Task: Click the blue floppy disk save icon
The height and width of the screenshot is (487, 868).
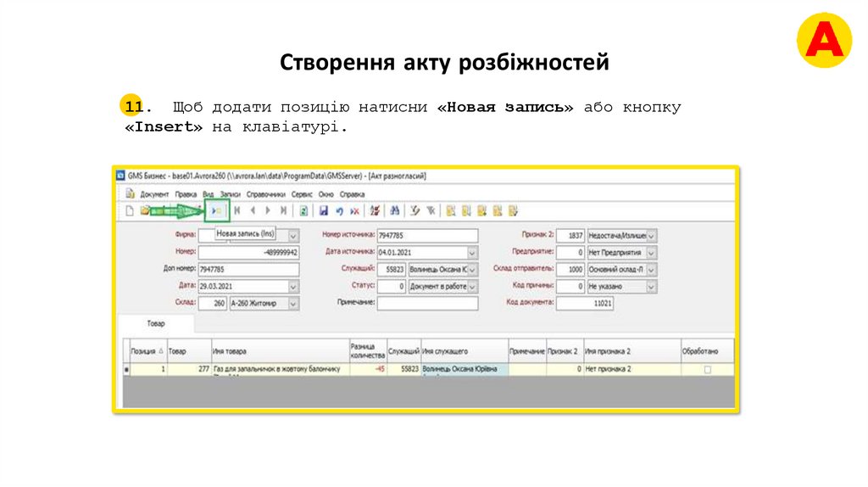Action: (324, 210)
